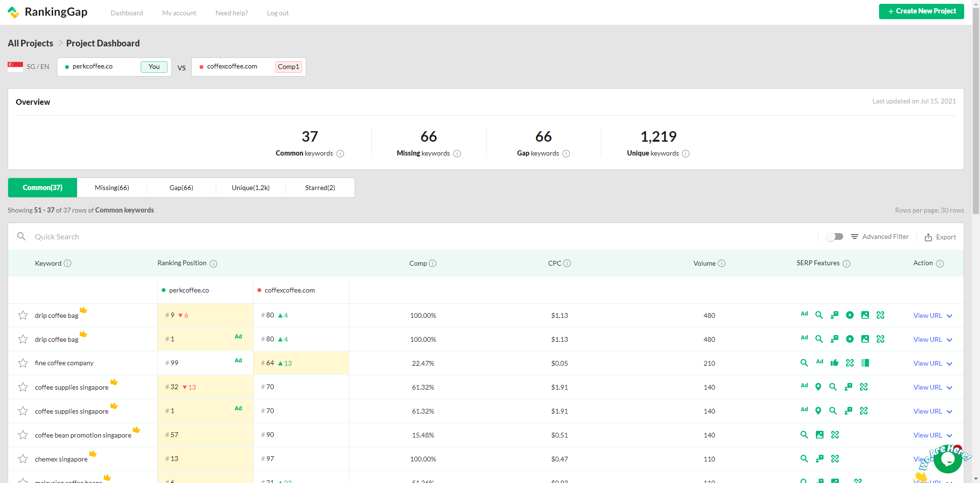Click the Advanced Filter lines icon
980x483 pixels.
(855, 236)
